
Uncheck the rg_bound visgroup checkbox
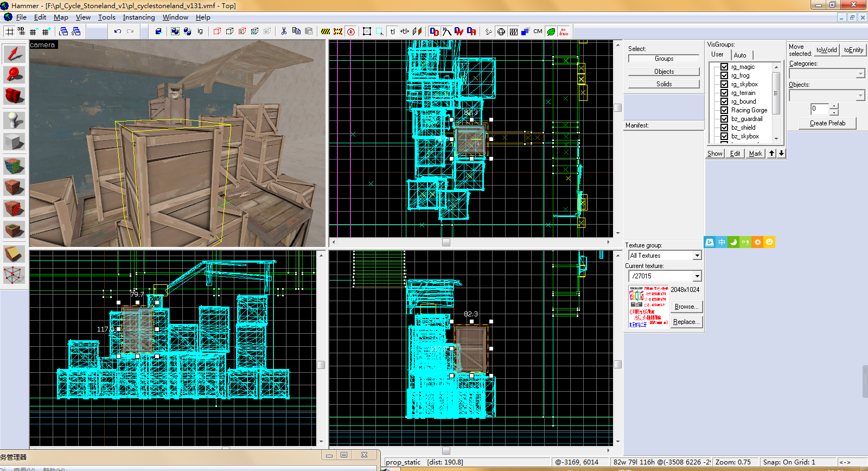pyautogui.click(x=724, y=101)
